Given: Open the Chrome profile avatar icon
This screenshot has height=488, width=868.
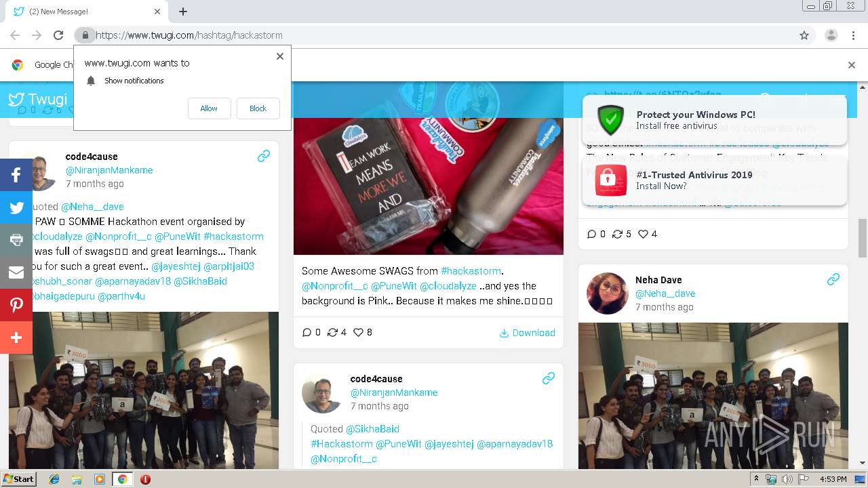Looking at the screenshot, I should tap(831, 35).
